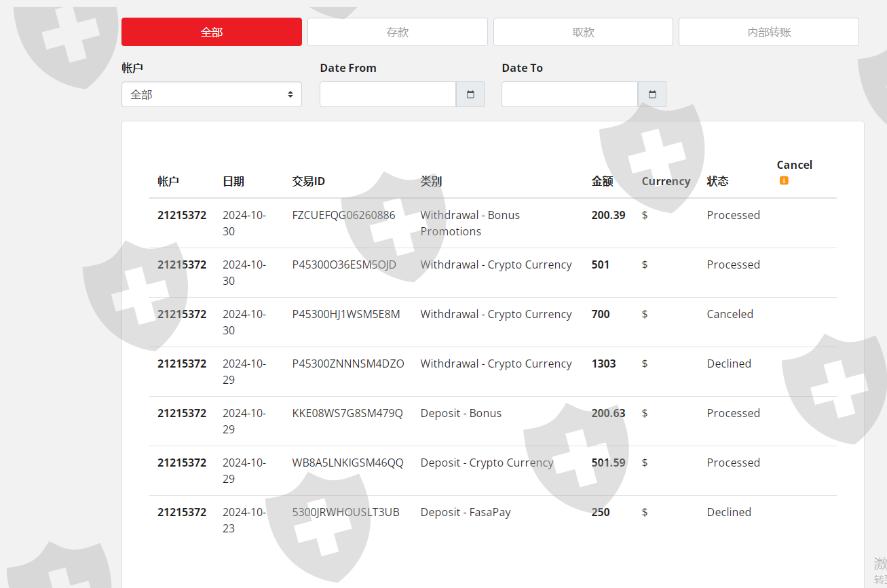The width and height of the screenshot is (887, 588).
Task: Click the 金额 column header
Action: pos(602,181)
